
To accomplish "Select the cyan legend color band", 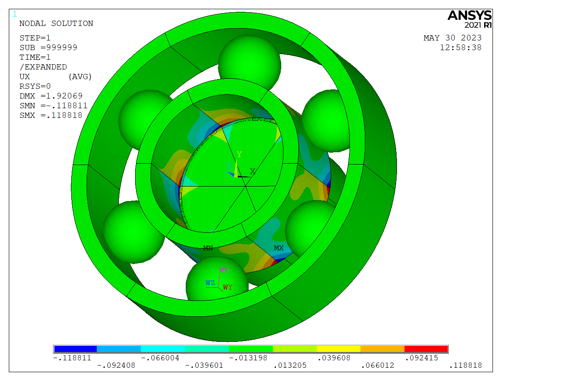I will tap(162, 349).
